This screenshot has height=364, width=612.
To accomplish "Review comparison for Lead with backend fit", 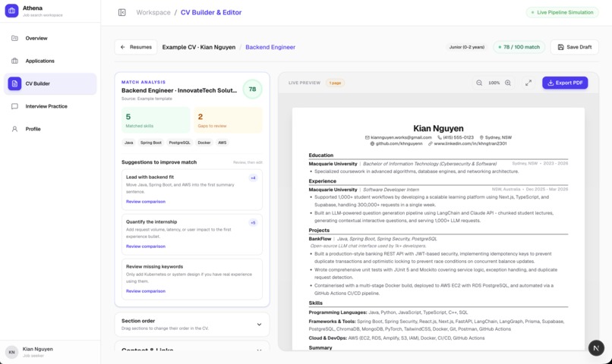I will coord(146,202).
